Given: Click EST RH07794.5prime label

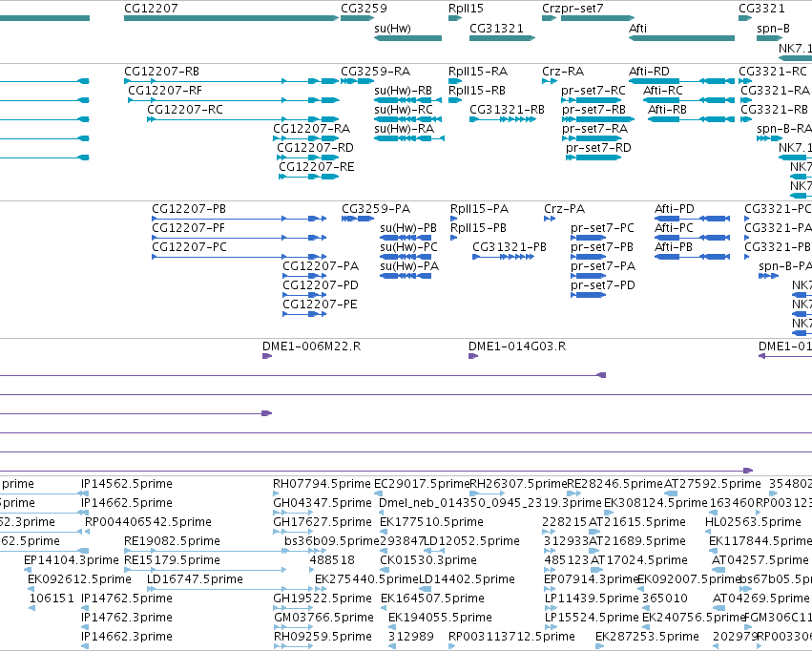Looking at the screenshot, I should [323, 484].
